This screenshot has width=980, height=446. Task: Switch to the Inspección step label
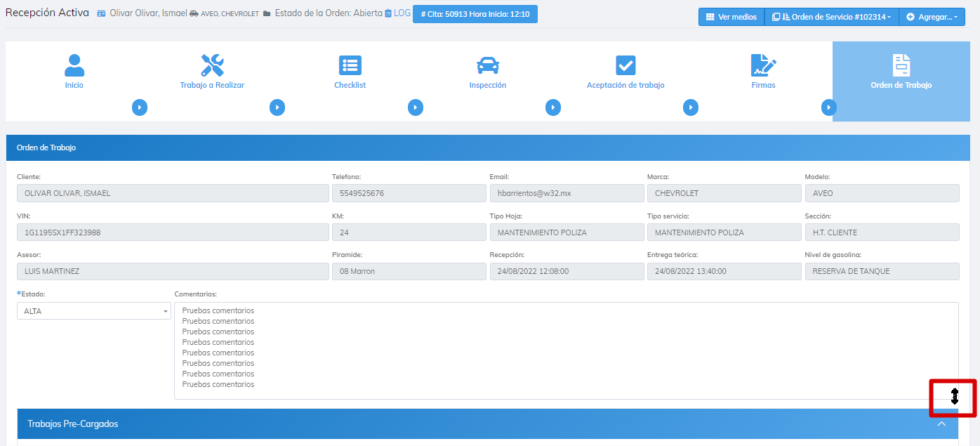pyautogui.click(x=488, y=85)
